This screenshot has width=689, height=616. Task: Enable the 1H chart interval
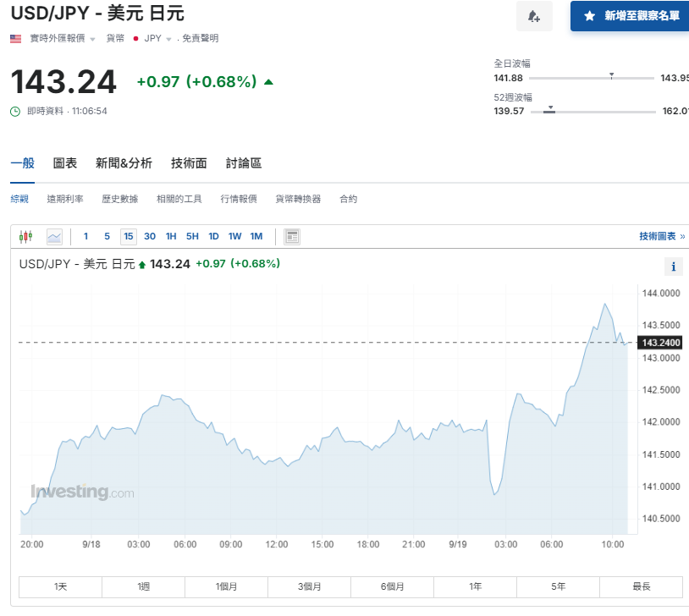click(170, 236)
